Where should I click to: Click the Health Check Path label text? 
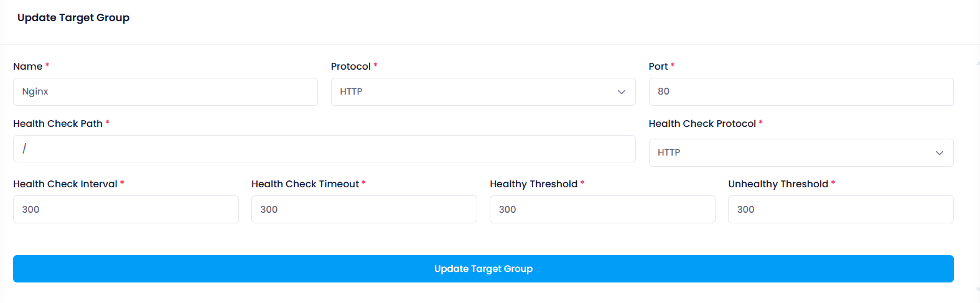[x=58, y=124]
